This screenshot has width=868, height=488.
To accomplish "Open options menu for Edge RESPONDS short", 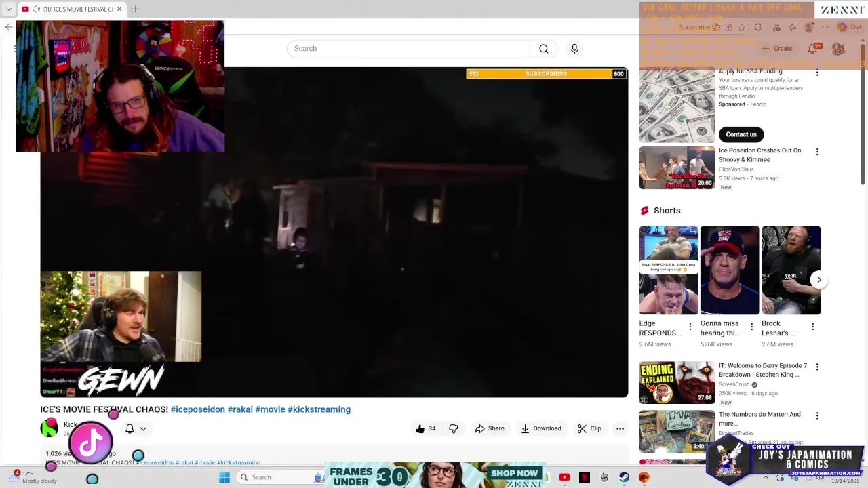I will 690,327.
